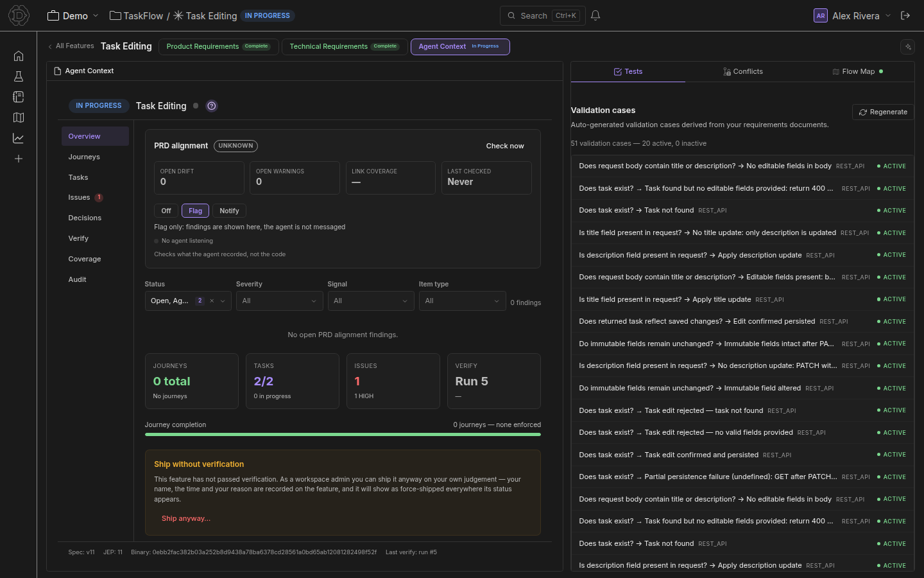Open the Demo workspace switcher
Image resolution: width=924 pixels, height=578 pixels.
tap(73, 15)
